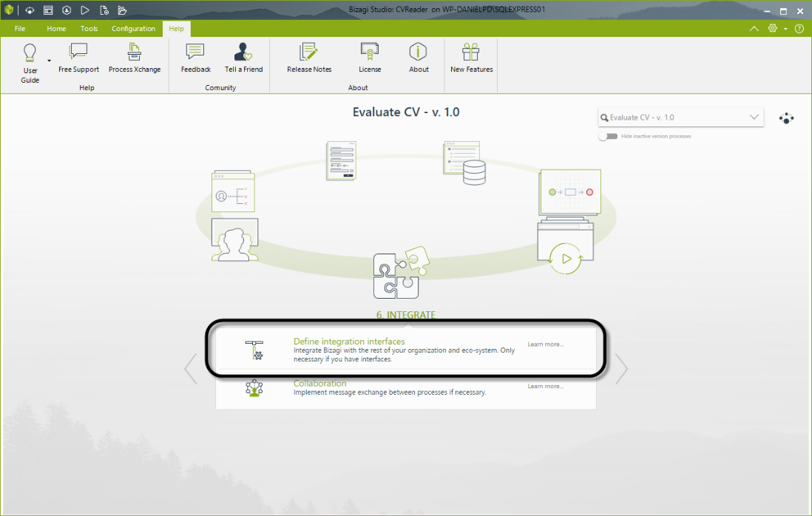Open the settings gear in the ribbon corner

pos(773,29)
